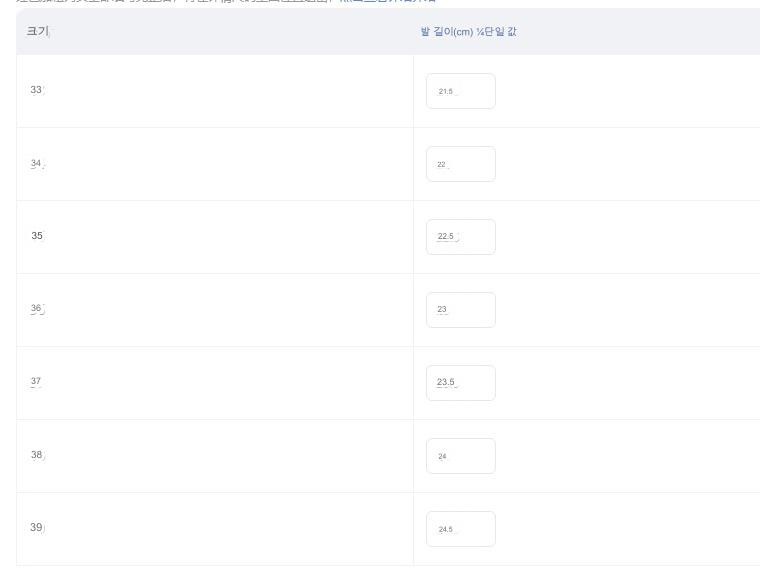Click the size 34 row label
This screenshot has width=760, height=585.
pos(37,163)
